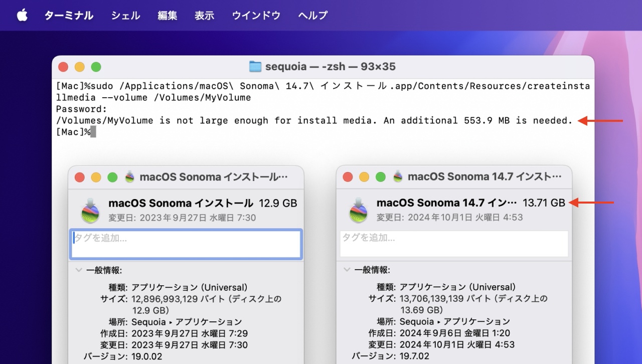Screen dimensions: 642x364
Task: Open the シェル menu
Action: tap(125, 16)
